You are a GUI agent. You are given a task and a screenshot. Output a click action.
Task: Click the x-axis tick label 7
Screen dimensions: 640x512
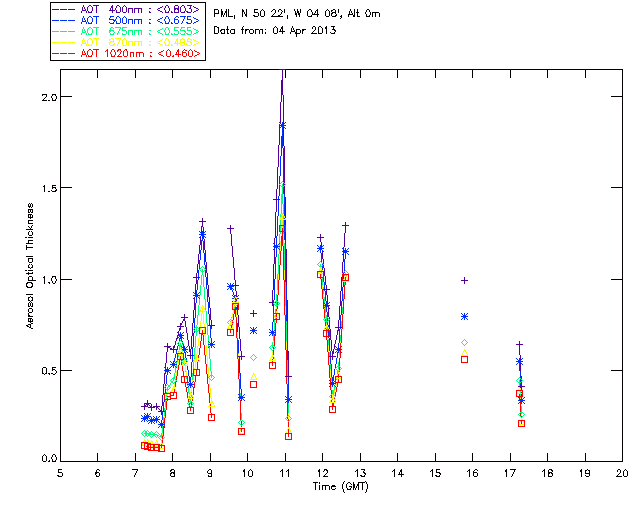click(x=135, y=473)
